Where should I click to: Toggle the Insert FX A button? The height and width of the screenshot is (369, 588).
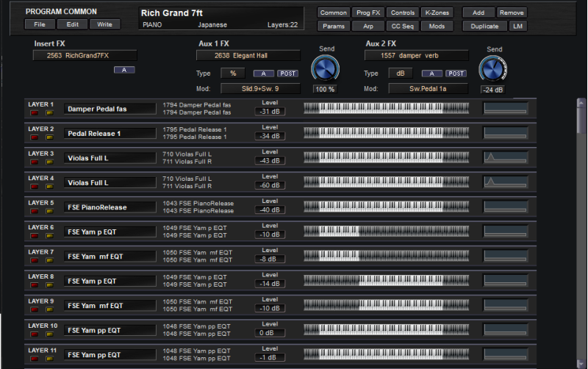pyautogui.click(x=123, y=70)
